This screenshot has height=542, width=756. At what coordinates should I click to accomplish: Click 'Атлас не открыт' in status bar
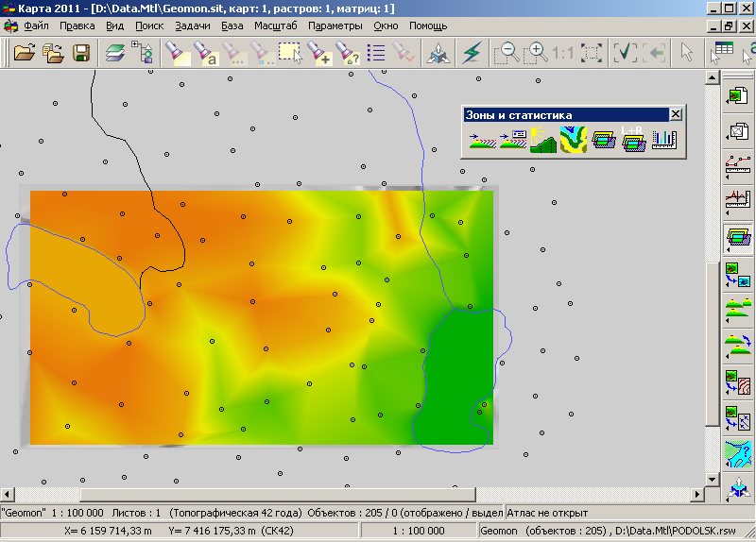547,513
